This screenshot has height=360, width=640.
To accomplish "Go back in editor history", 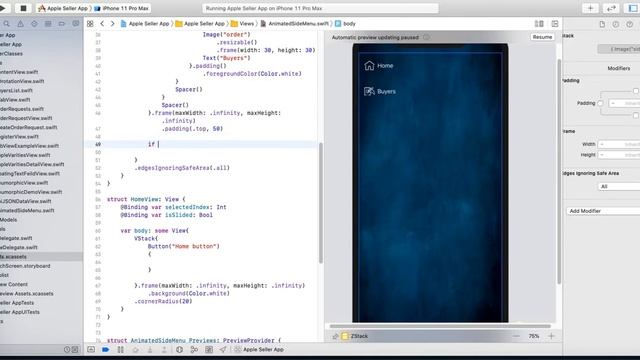I will (102, 24).
